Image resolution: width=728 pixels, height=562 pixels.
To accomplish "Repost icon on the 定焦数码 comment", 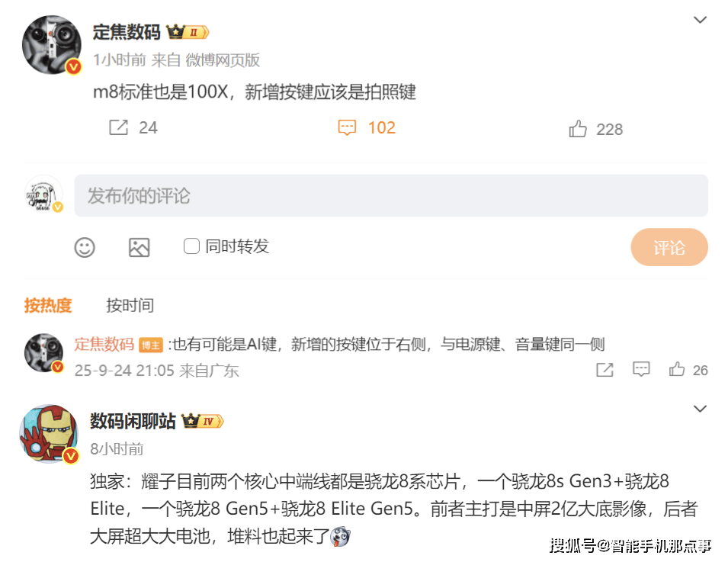I will 605,370.
